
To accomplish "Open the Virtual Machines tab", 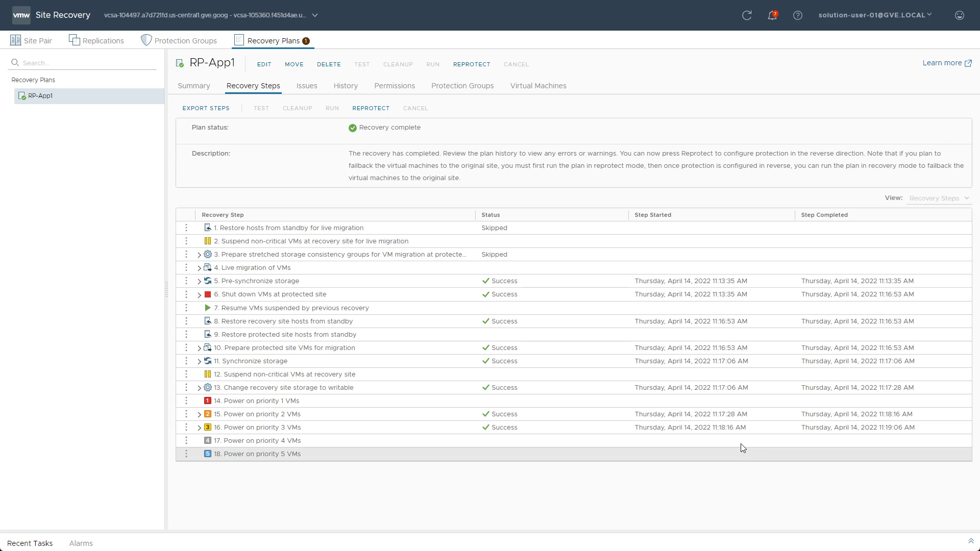I will pyautogui.click(x=538, y=86).
